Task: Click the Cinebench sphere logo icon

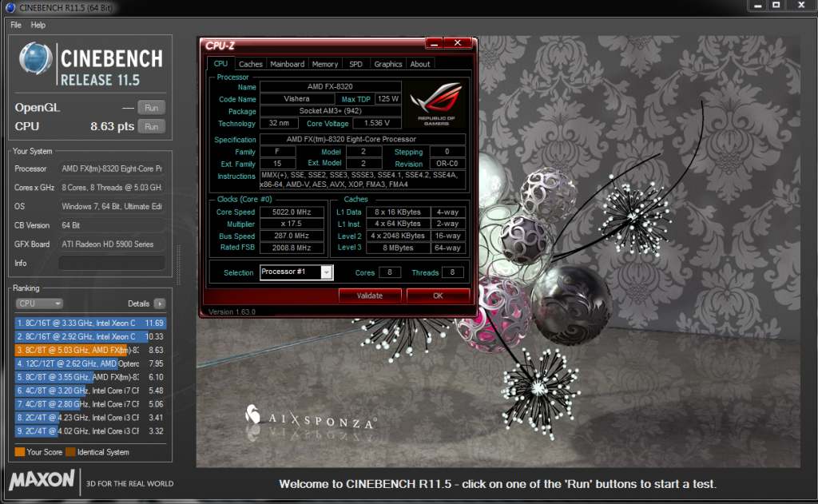Action: point(35,58)
